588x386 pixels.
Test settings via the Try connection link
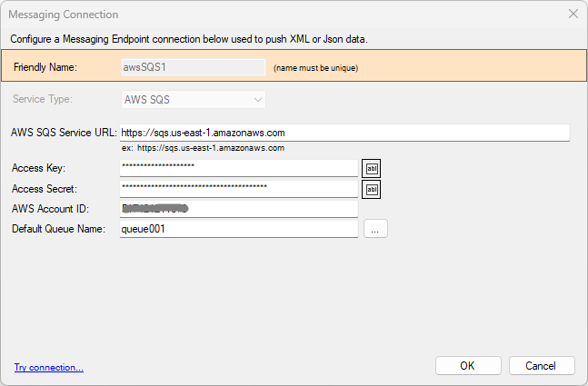[49, 368]
